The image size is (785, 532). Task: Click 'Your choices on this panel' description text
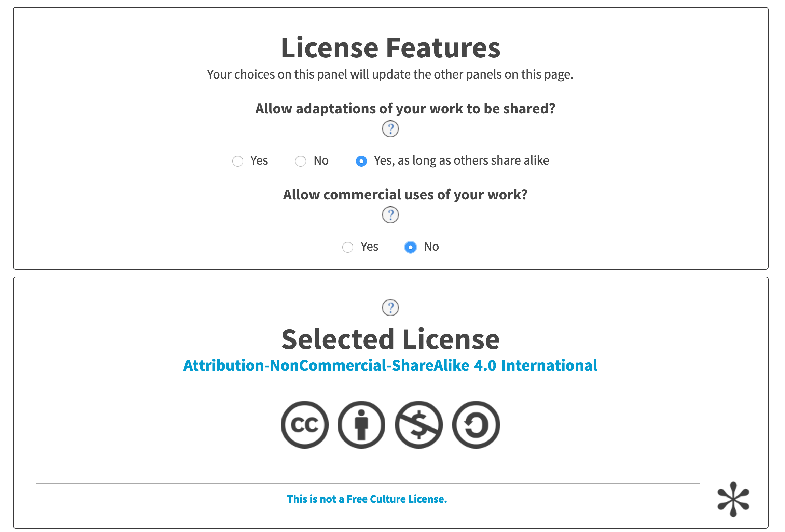390,74
